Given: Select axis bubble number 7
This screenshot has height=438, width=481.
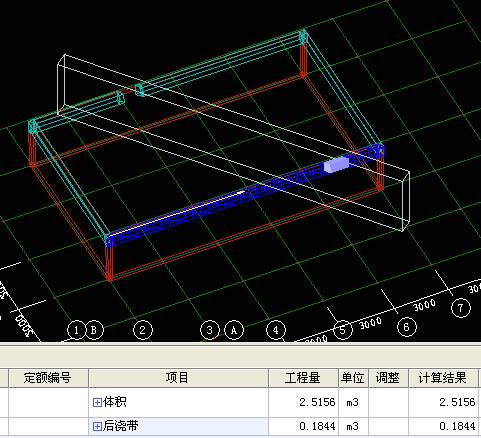Looking at the screenshot, I should (461, 308).
